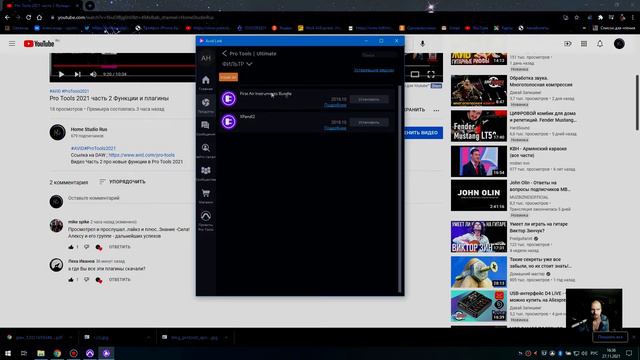Open the AH profile avatar in Avid Link
Screen dimensions: 640x360
206,58
